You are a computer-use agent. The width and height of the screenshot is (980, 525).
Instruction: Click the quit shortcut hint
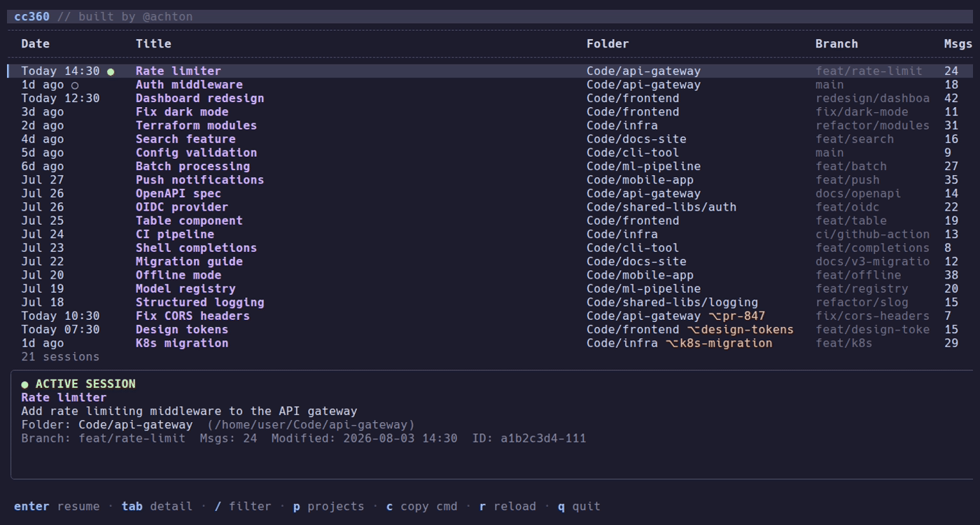coord(579,506)
